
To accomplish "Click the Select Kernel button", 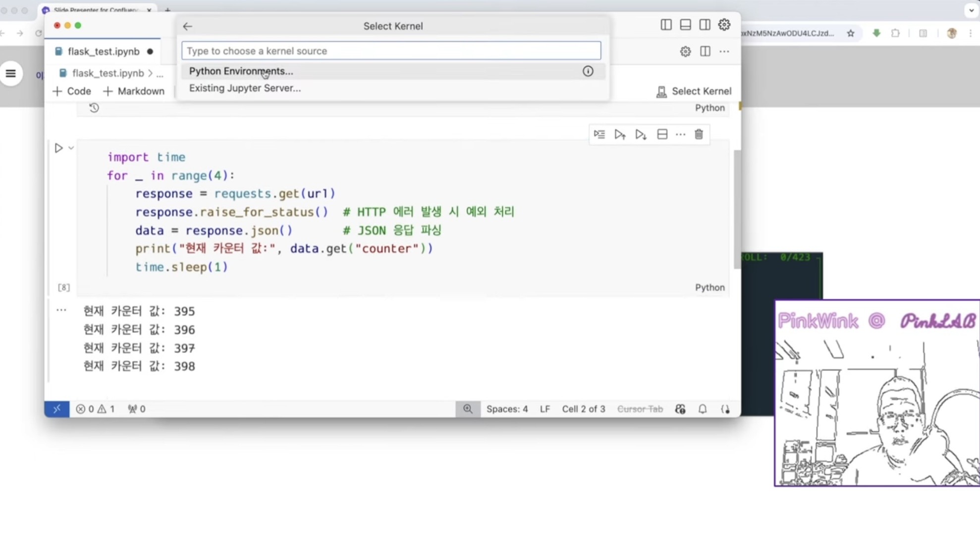I will point(694,91).
